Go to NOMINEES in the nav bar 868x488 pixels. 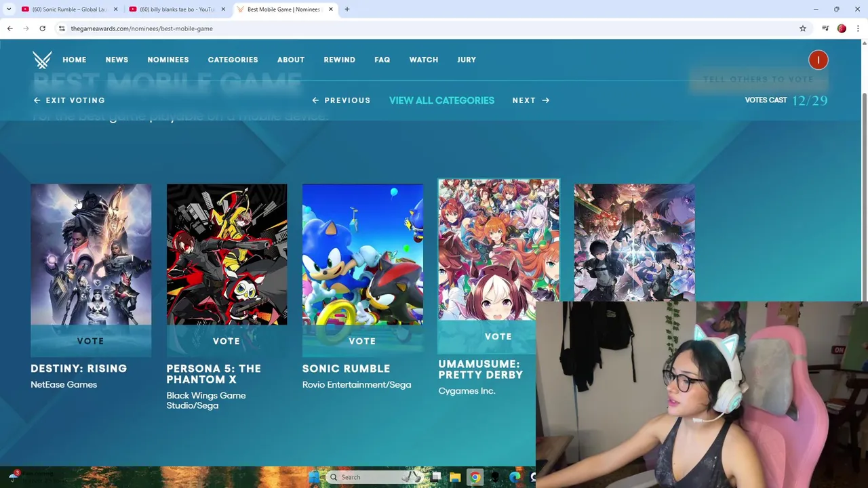pos(168,60)
